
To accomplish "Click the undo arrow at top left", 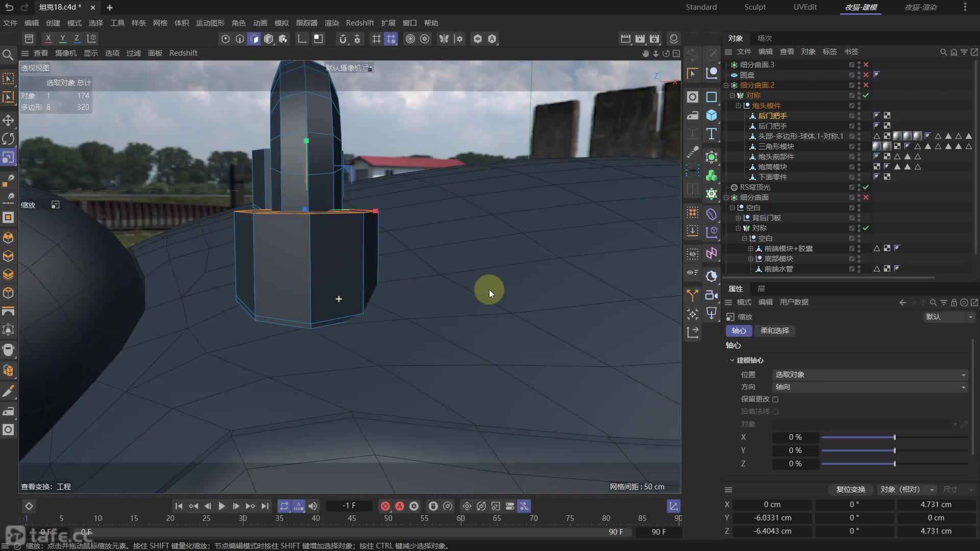I will pyautogui.click(x=9, y=8).
